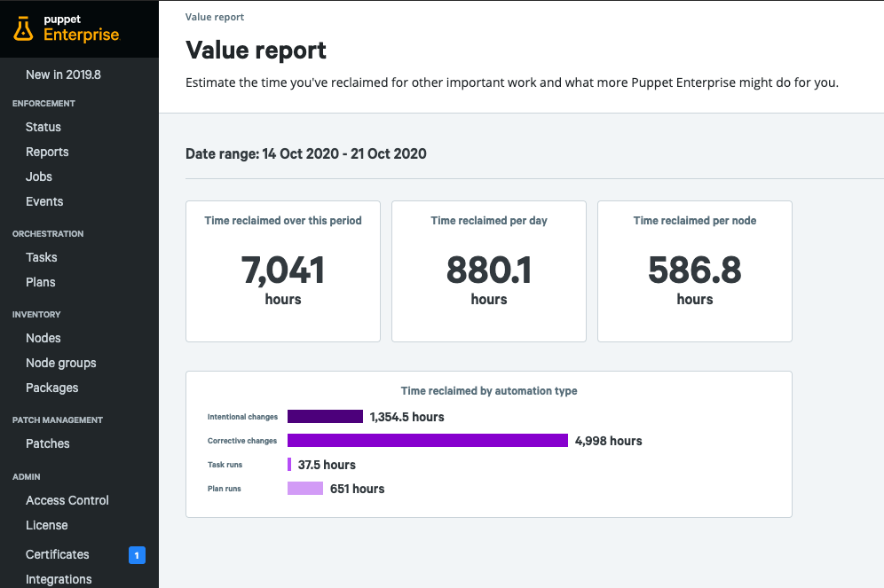Click the Value report breadcrumb
The height and width of the screenshot is (588, 884).
coord(215,17)
